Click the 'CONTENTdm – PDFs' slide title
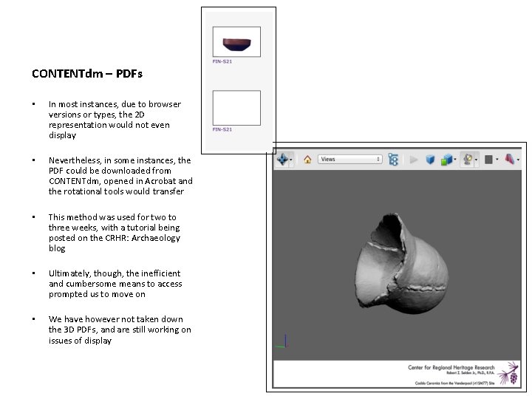Viewport: 532px width, 399px height. [x=87, y=74]
